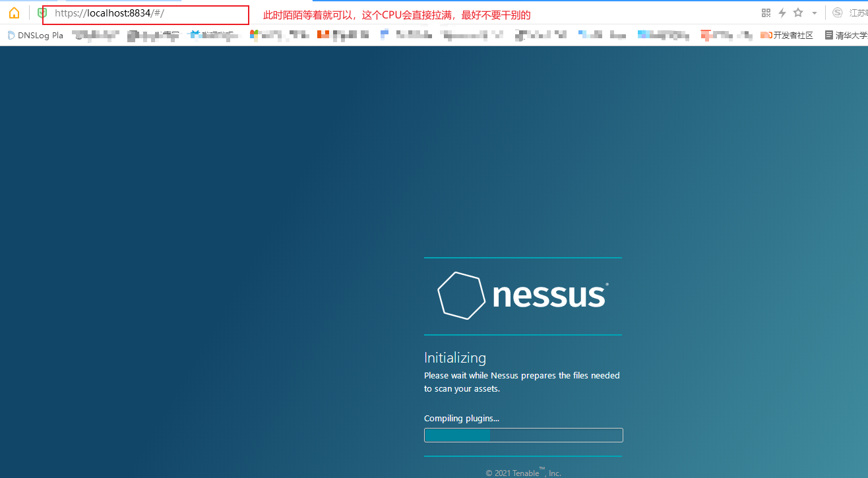868x478 pixels.
Task: Click the Compiling plugins progress bar
Action: coord(524,435)
